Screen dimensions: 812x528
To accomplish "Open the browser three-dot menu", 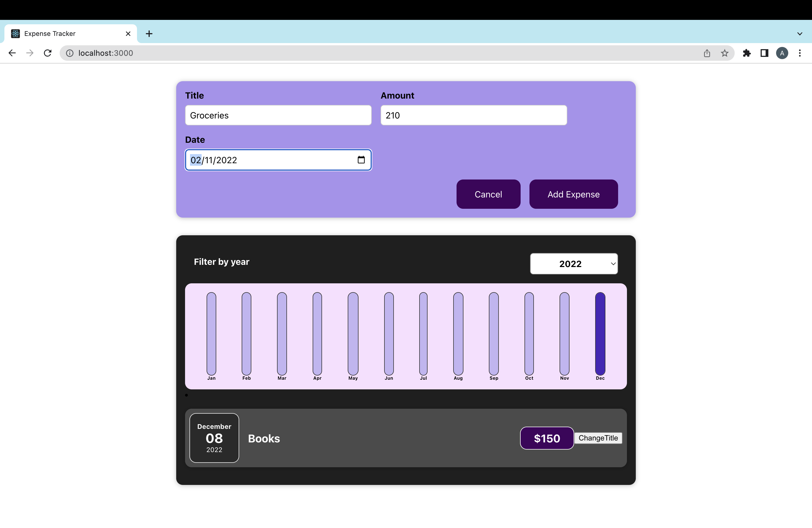I will (800, 53).
